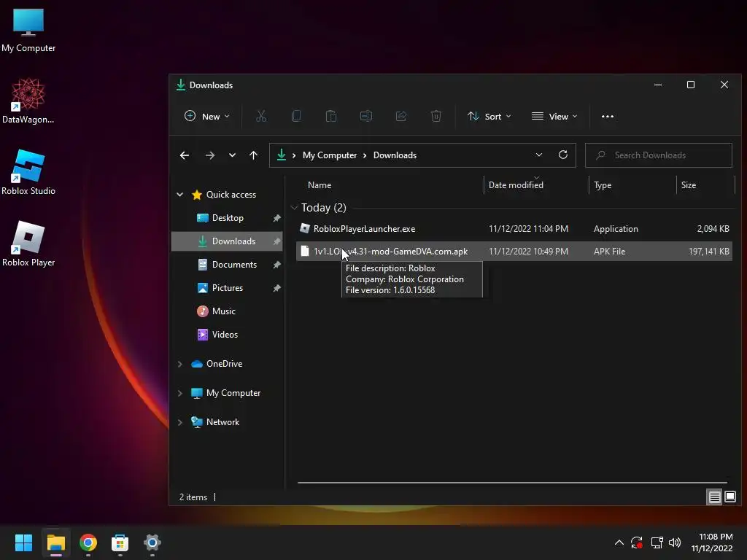Go forward with the right arrow
This screenshot has width=747, height=560.
pos(209,155)
